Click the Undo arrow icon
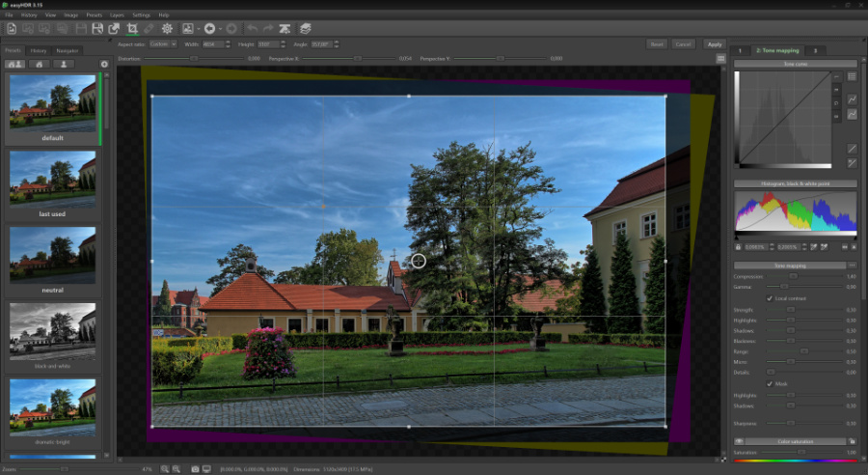This screenshot has height=475, width=868. (x=252, y=29)
